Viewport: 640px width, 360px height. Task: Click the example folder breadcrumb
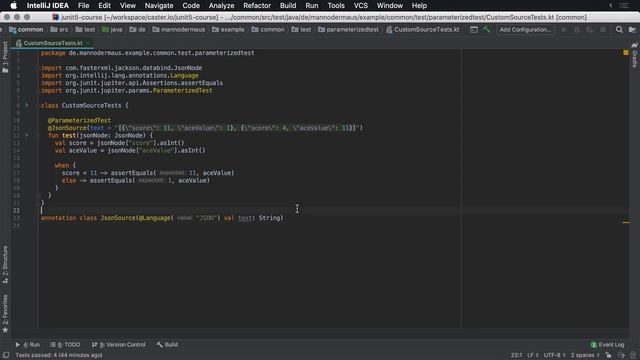pyautogui.click(x=228, y=29)
